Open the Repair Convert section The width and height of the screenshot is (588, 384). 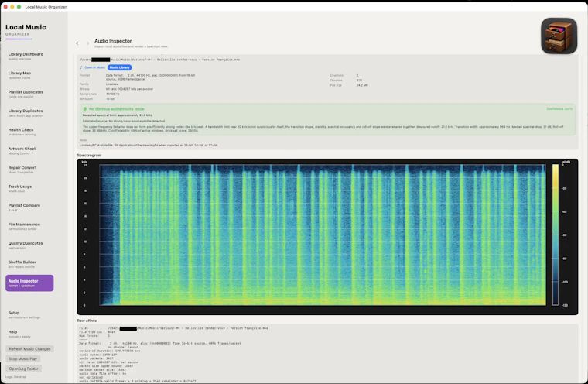pos(22,170)
